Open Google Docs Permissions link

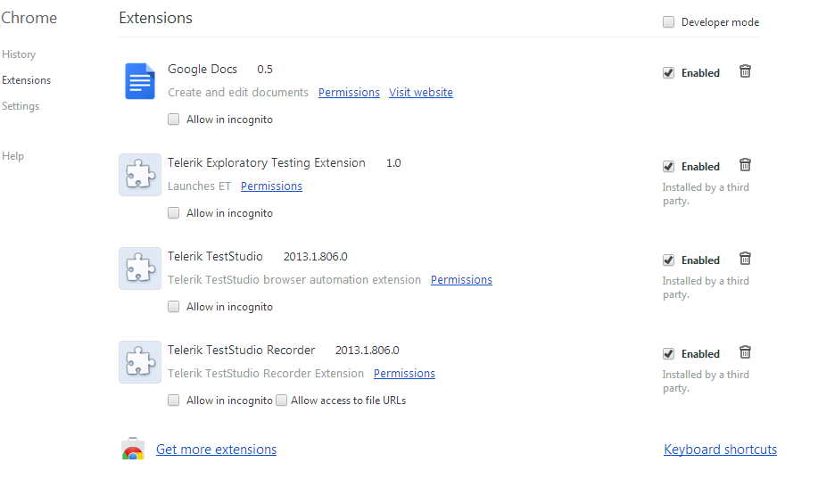pos(349,92)
